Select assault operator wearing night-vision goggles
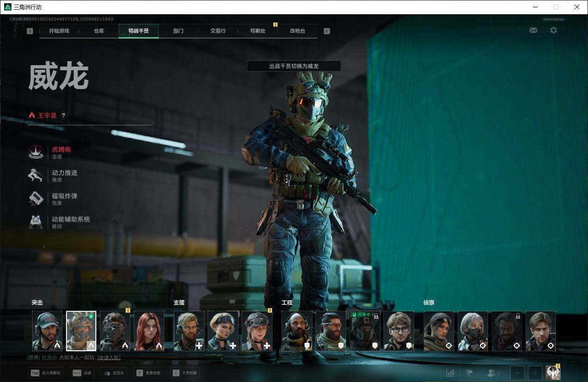 [x=115, y=331]
